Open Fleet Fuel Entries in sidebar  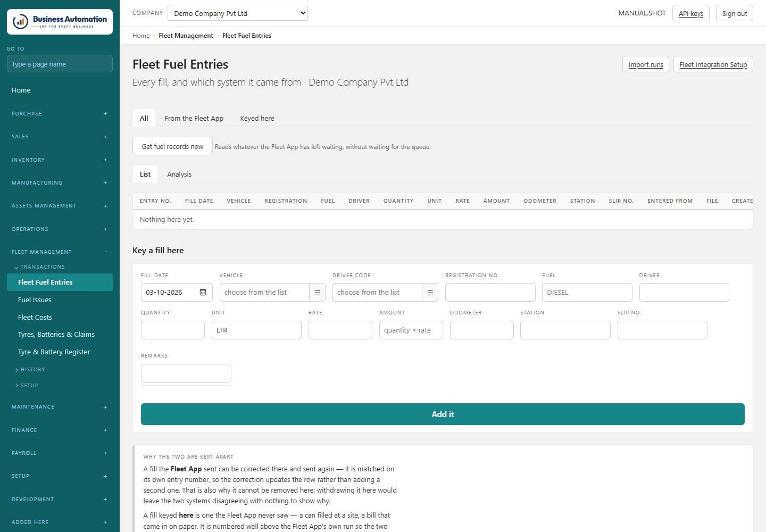pos(60,282)
